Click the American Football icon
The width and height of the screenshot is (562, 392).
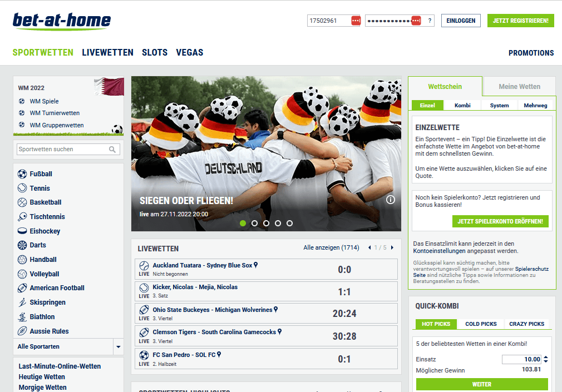[22, 288]
